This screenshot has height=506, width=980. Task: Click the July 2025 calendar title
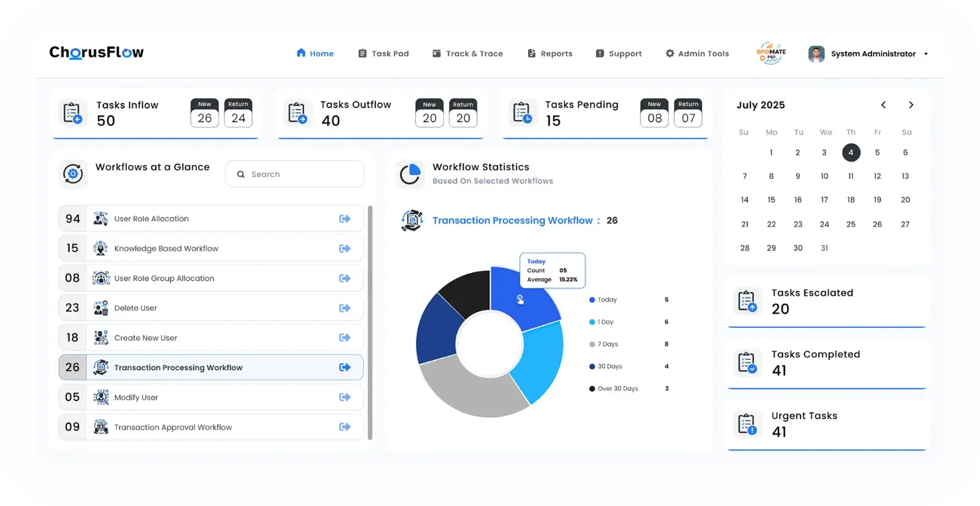(761, 105)
